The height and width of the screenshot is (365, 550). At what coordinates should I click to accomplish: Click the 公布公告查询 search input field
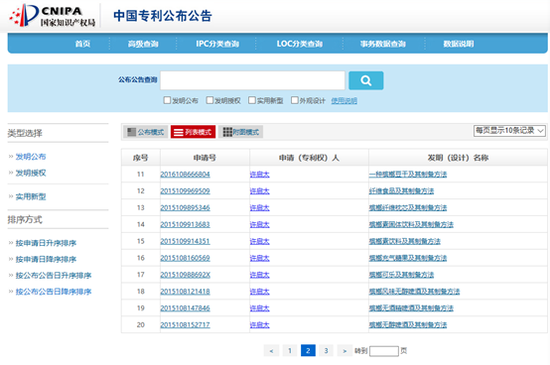click(253, 80)
